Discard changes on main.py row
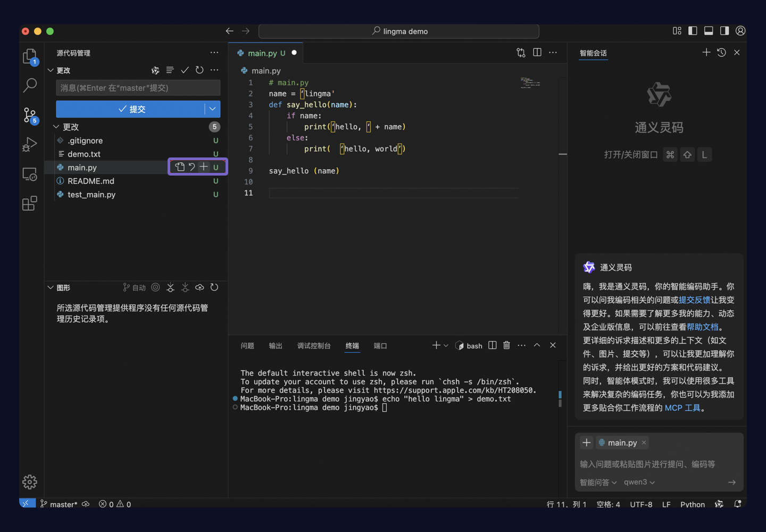 pyautogui.click(x=191, y=167)
